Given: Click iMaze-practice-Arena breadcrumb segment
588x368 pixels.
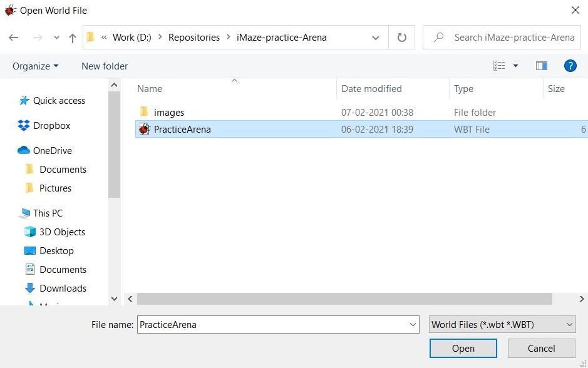Looking at the screenshot, I should 282,38.
